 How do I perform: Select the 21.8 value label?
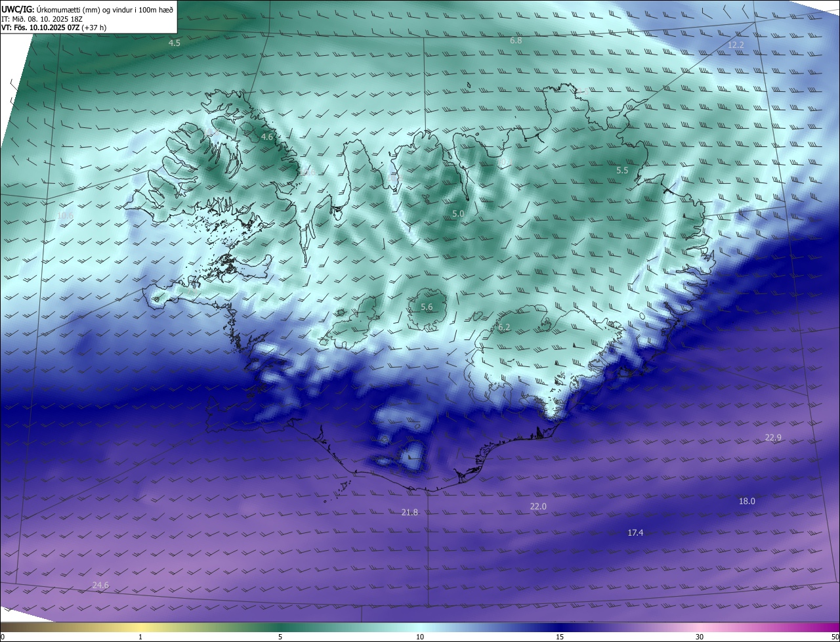(409, 512)
